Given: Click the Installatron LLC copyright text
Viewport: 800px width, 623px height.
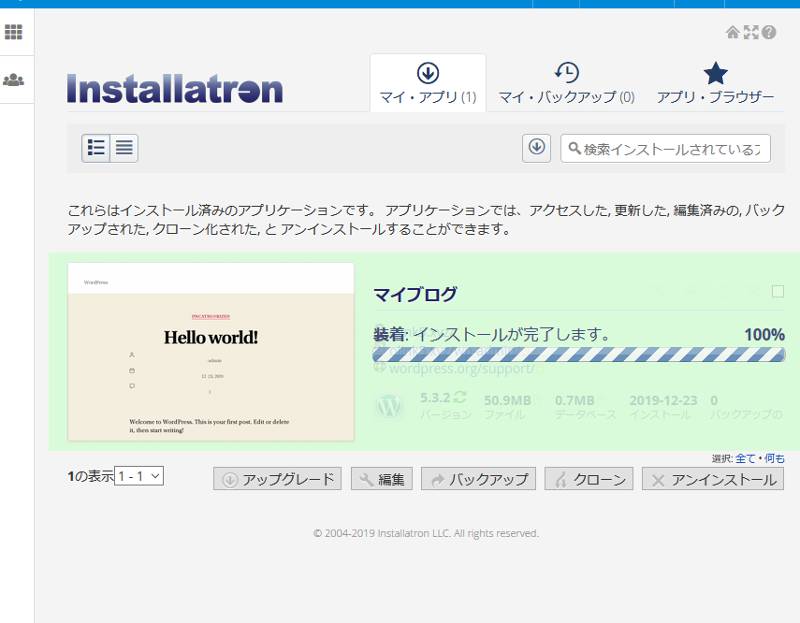Looking at the screenshot, I should tap(426, 533).
